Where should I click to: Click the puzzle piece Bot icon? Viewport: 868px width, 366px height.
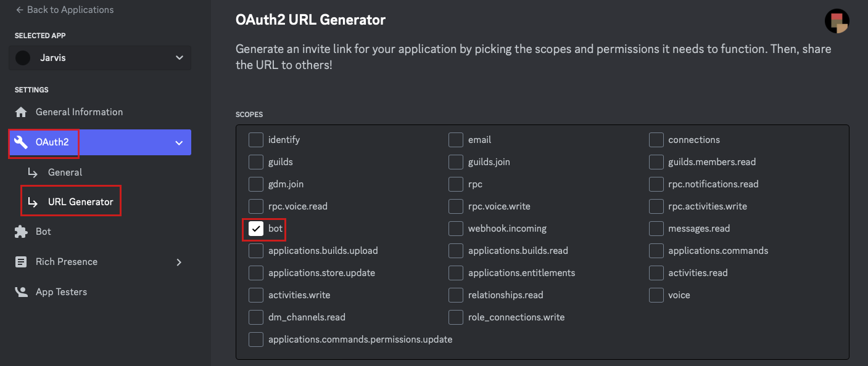21,232
